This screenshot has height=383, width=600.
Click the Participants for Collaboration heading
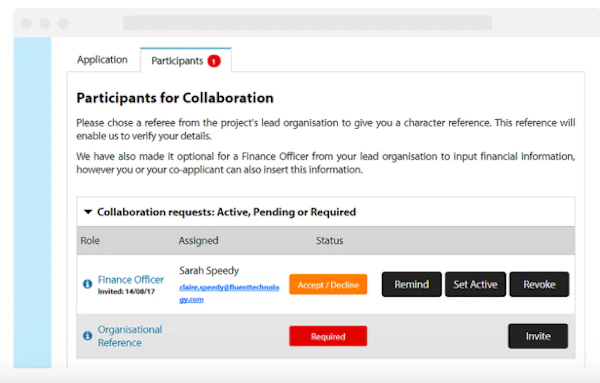pos(175,98)
